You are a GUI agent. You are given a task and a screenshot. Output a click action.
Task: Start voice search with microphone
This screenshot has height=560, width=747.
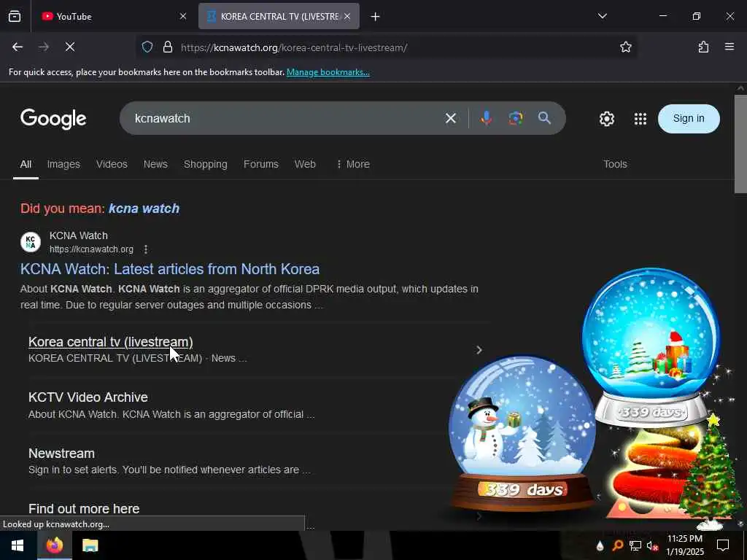486,118
